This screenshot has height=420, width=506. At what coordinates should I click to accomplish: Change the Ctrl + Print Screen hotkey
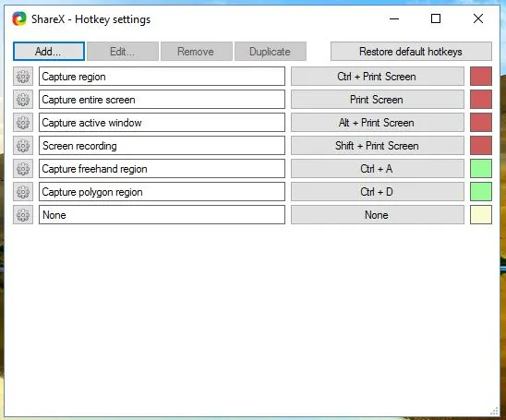[x=378, y=77]
